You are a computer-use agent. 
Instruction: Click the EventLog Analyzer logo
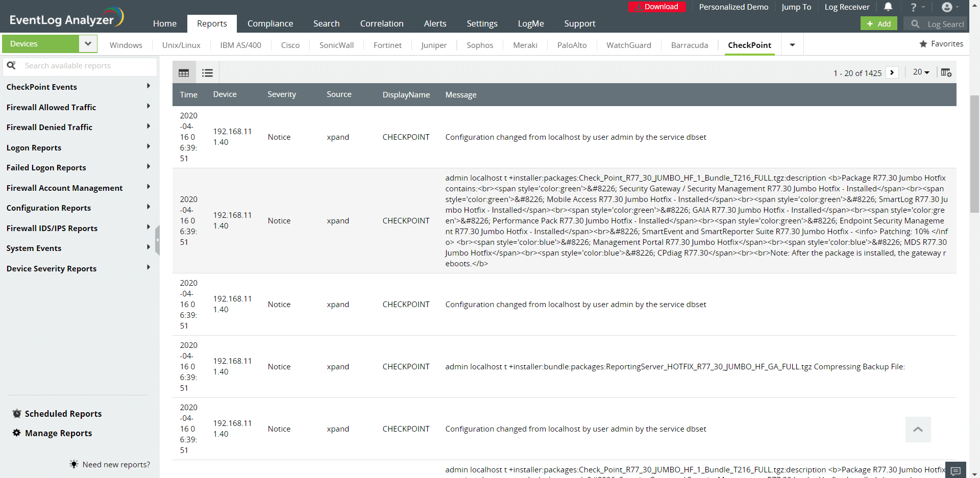(66, 17)
